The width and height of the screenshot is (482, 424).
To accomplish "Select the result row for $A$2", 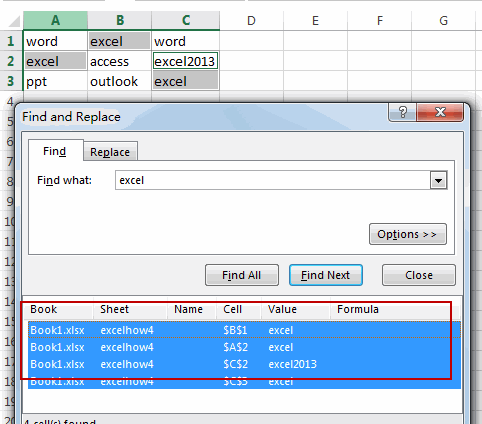I will point(244,347).
